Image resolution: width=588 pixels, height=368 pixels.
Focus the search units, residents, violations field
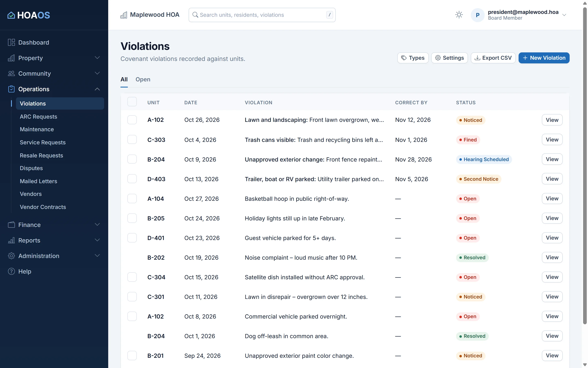(x=262, y=15)
